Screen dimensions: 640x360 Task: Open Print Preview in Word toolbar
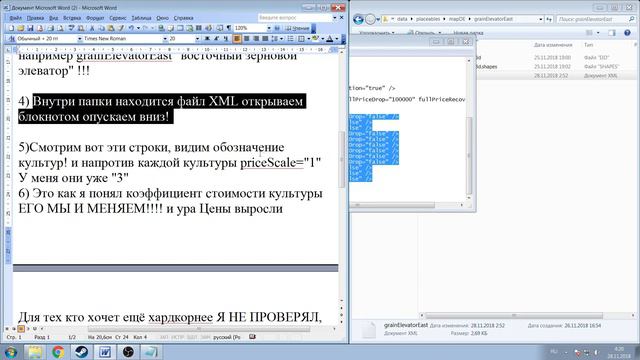click(x=60, y=28)
